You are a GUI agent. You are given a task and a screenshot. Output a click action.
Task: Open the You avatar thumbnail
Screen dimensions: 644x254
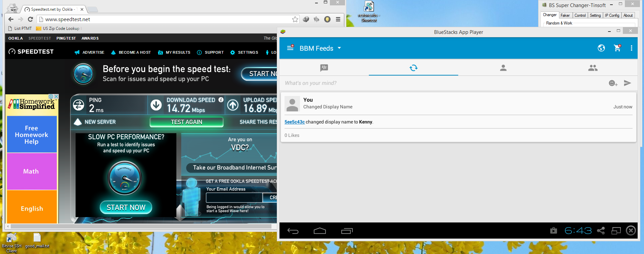(292, 104)
